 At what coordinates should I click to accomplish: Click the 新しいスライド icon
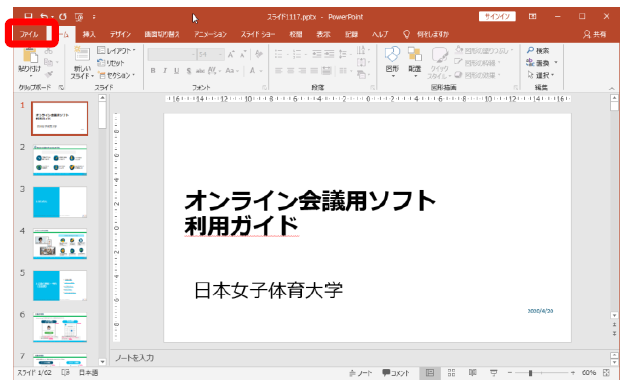(82, 54)
